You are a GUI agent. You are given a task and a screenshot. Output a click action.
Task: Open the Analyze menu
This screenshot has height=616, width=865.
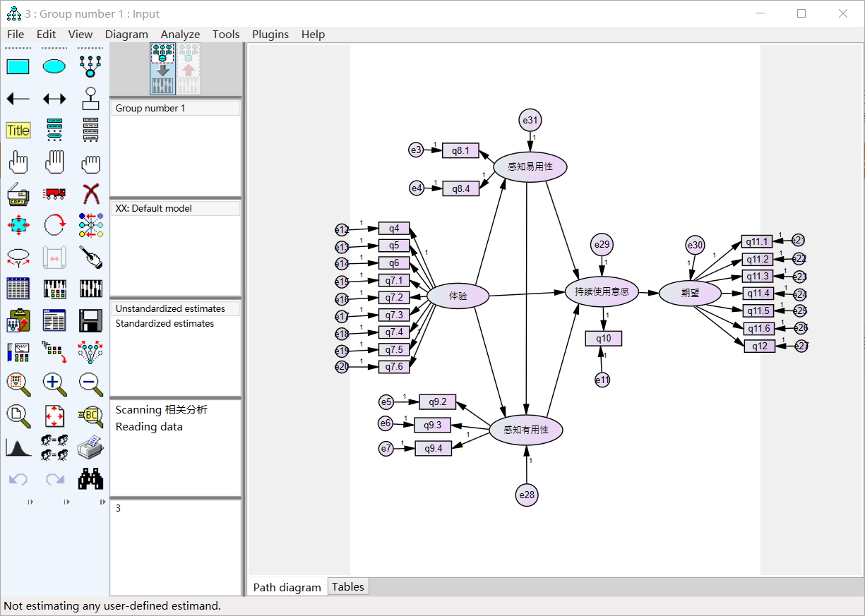click(180, 34)
